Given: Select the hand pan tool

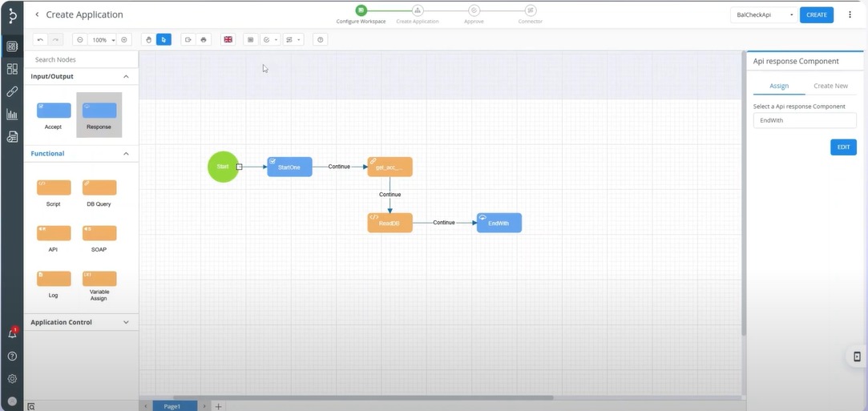Looking at the screenshot, I should [x=148, y=39].
